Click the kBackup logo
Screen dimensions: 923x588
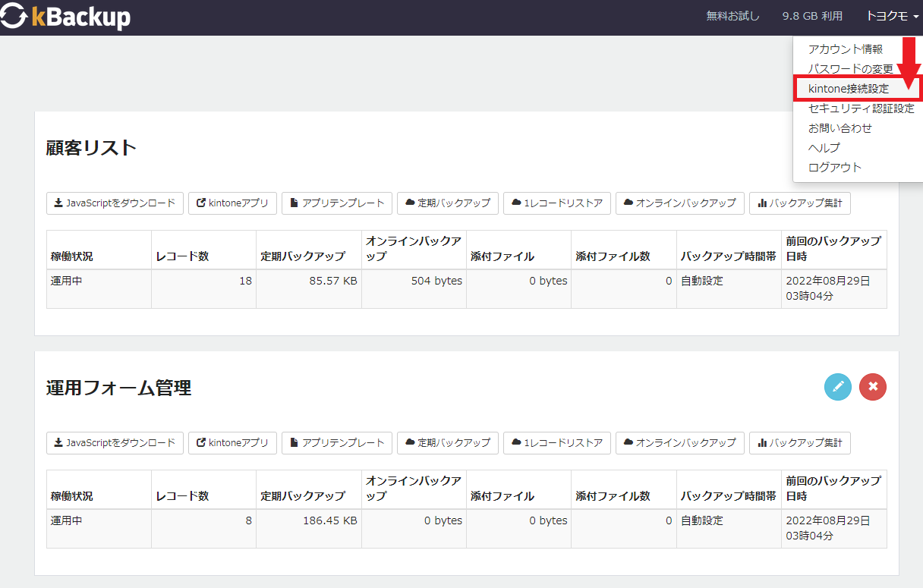point(66,17)
